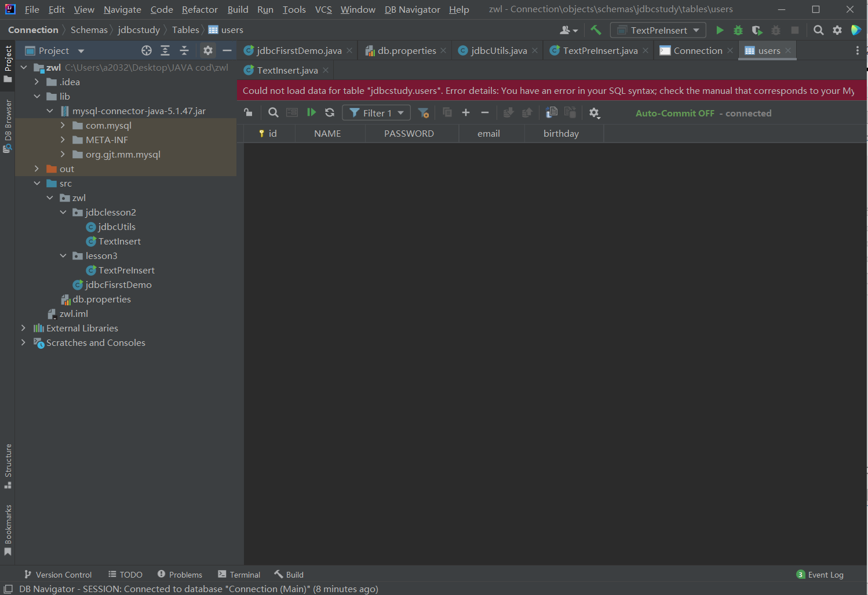Collapse the zwl project root node
868x595 pixels.
click(24, 67)
